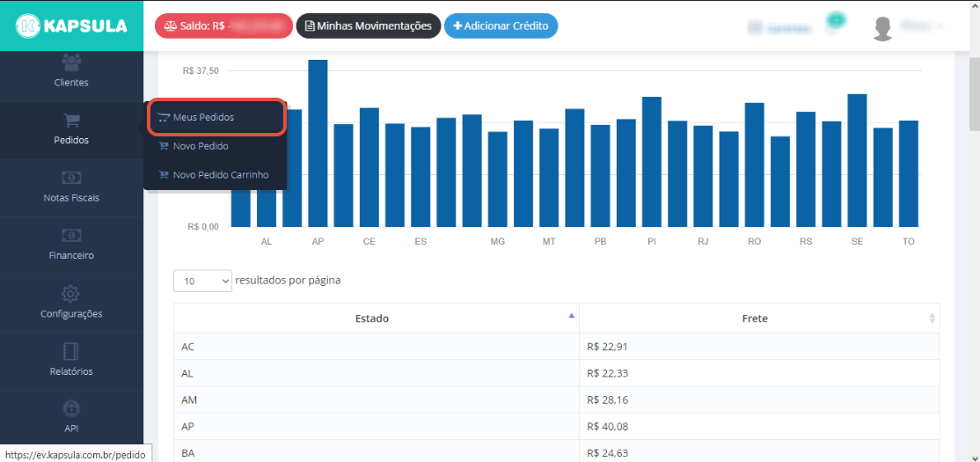Click the freight value R$ 24,63
The height and width of the screenshot is (462, 980).
coord(608,452)
